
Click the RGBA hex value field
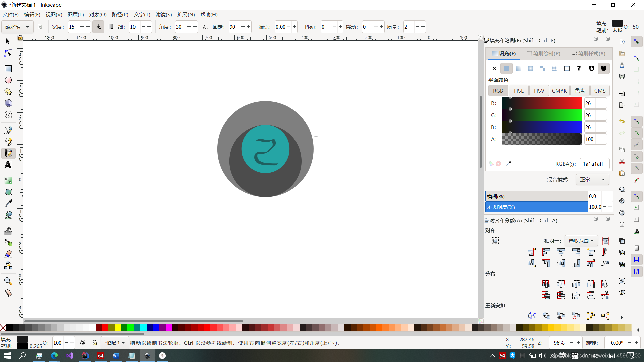(x=594, y=164)
